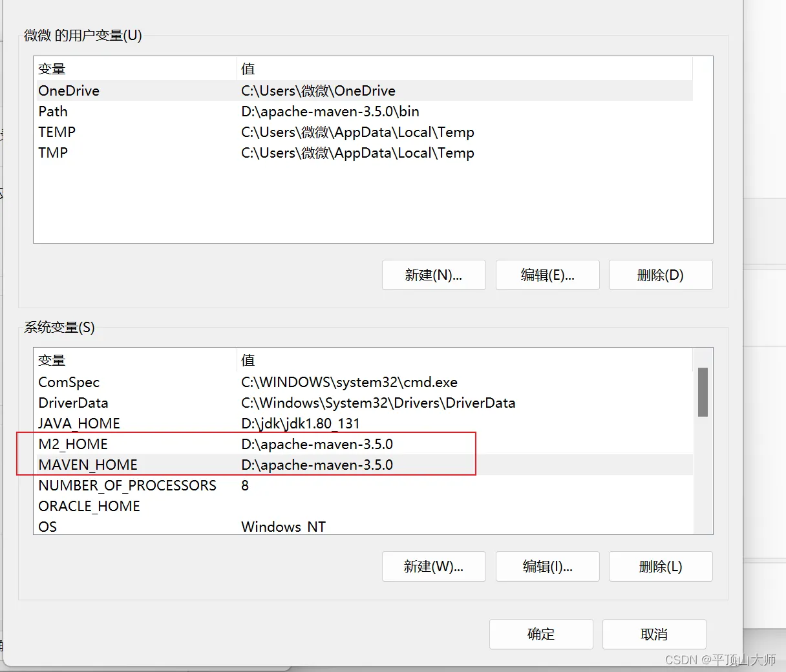Click 删除(L) button for system variables

tap(661, 567)
